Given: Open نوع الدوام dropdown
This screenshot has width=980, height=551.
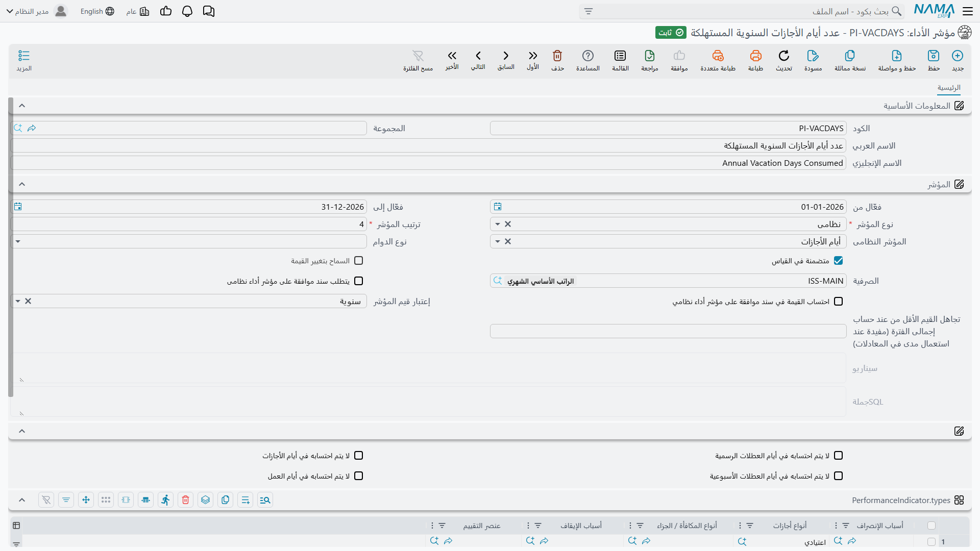Looking at the screenshot, I should [x=18, y=241].
